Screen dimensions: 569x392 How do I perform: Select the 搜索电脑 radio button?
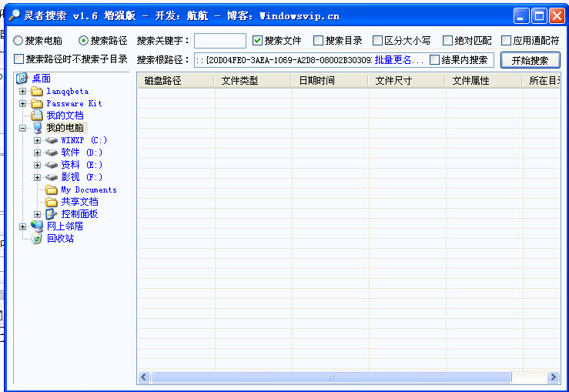pyautogui.click(x=18, y=41)
